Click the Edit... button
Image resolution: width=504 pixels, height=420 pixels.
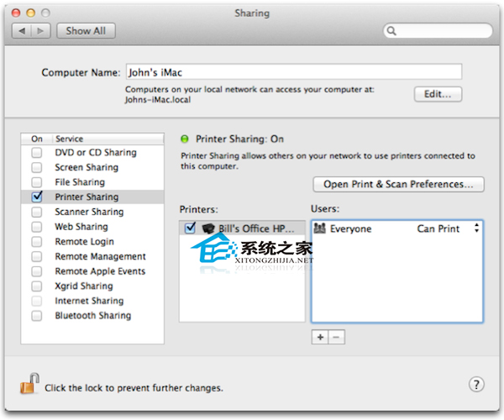[438, 94]
